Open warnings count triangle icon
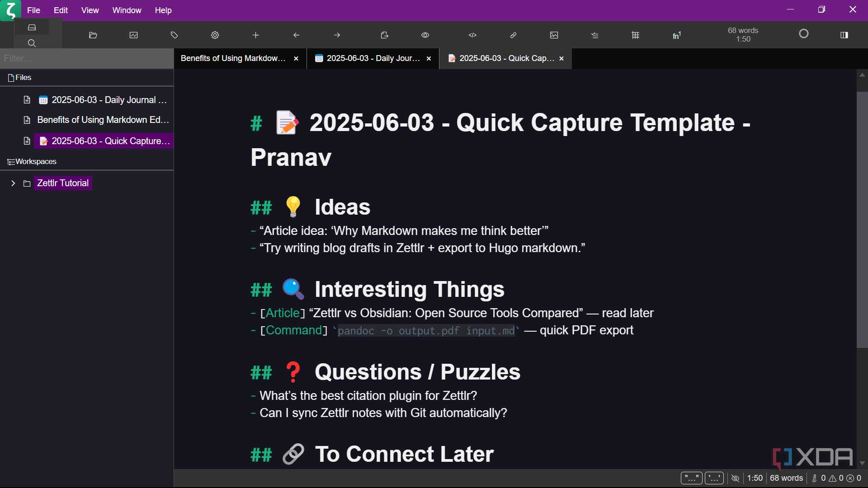Image resolution: width=868 pixels, height=488 pixels. coord(836,478)
